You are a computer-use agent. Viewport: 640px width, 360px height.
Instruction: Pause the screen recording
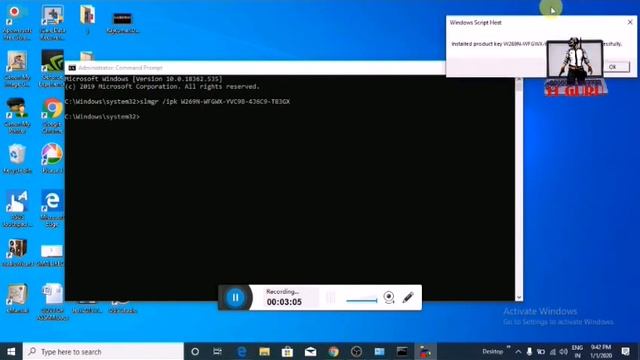click(235, 298)
